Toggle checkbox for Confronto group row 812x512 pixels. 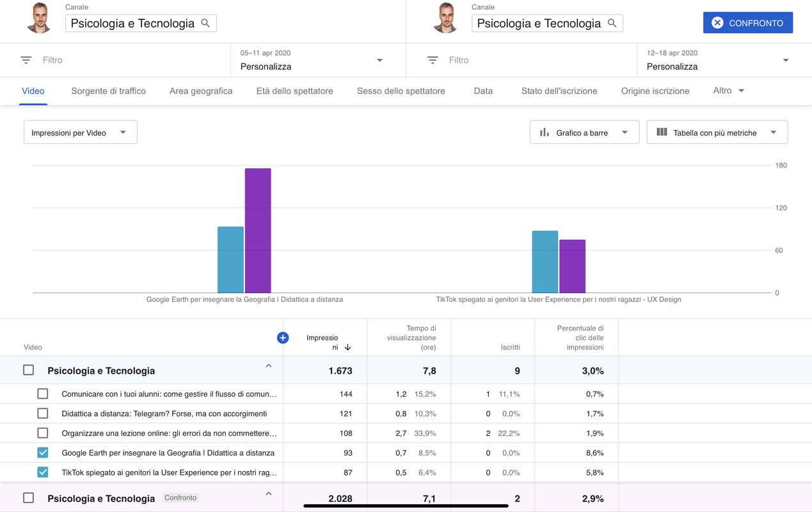tap(29, 498)
